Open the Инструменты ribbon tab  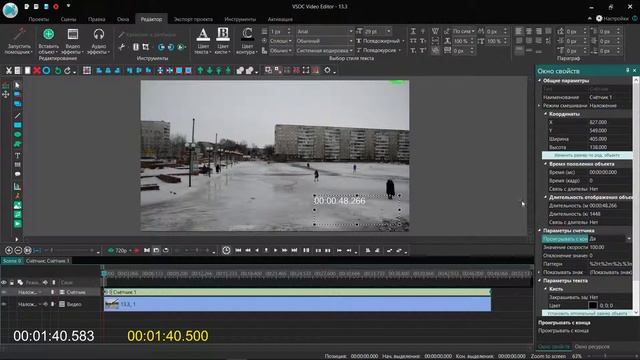(240, 19)
